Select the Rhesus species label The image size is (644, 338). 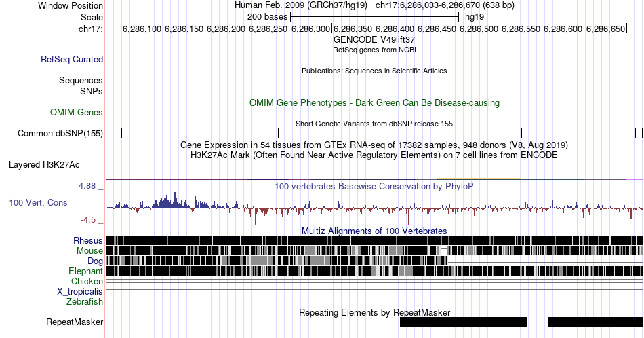click(88, 240)
